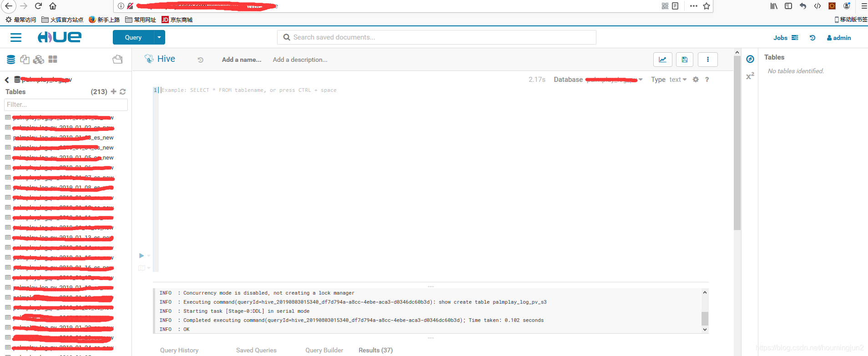Image resolution: width=868 pixels, height=356 pixels.
Task: Switch to the Query Builder tab
Action: point(324,350)
